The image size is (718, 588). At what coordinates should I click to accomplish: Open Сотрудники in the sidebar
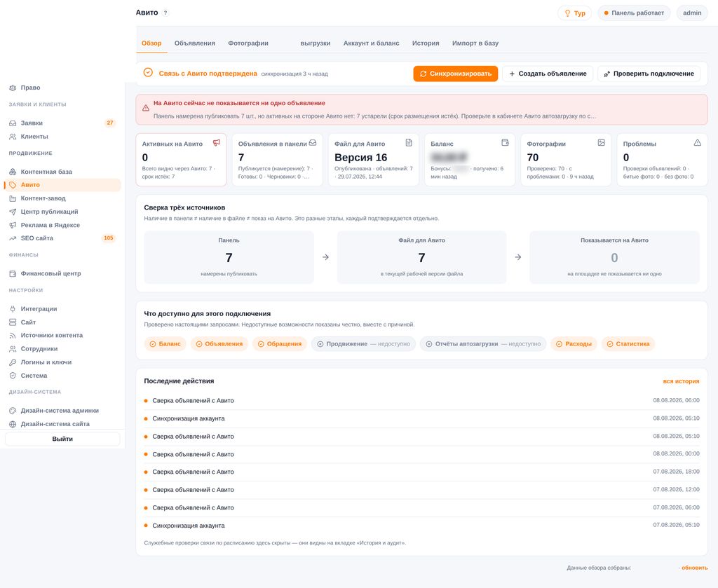(62, 349)
